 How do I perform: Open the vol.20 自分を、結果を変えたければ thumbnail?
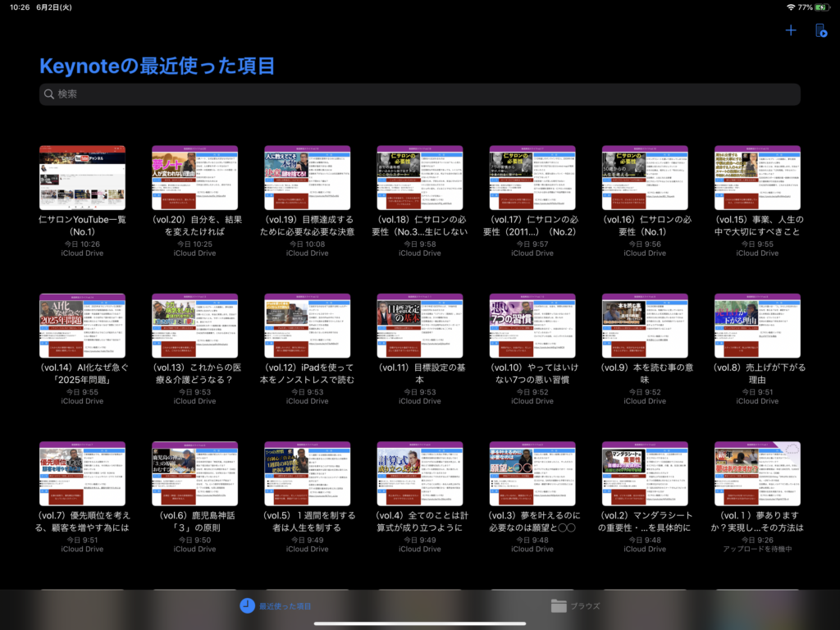tap(194, 178)
